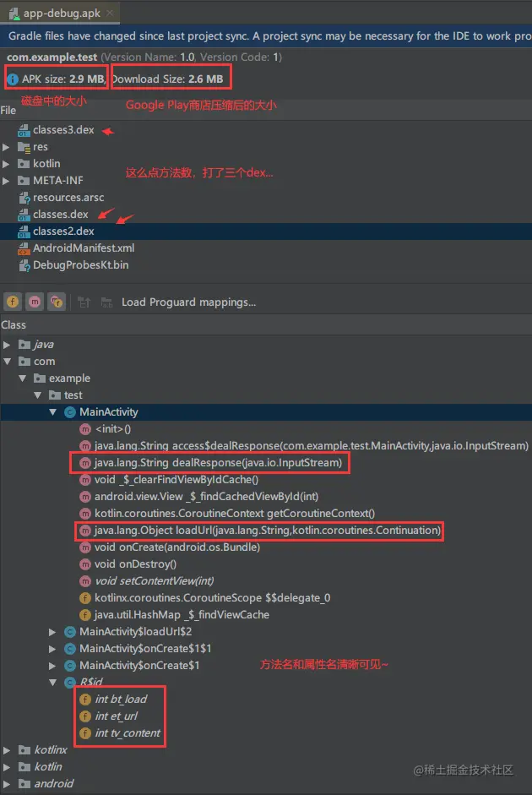The height and width of the screenshot is (795, 532).
Task: Click the AndroidManifest.xml file icon
Action: pyautogui.click(x=24, y=248)
